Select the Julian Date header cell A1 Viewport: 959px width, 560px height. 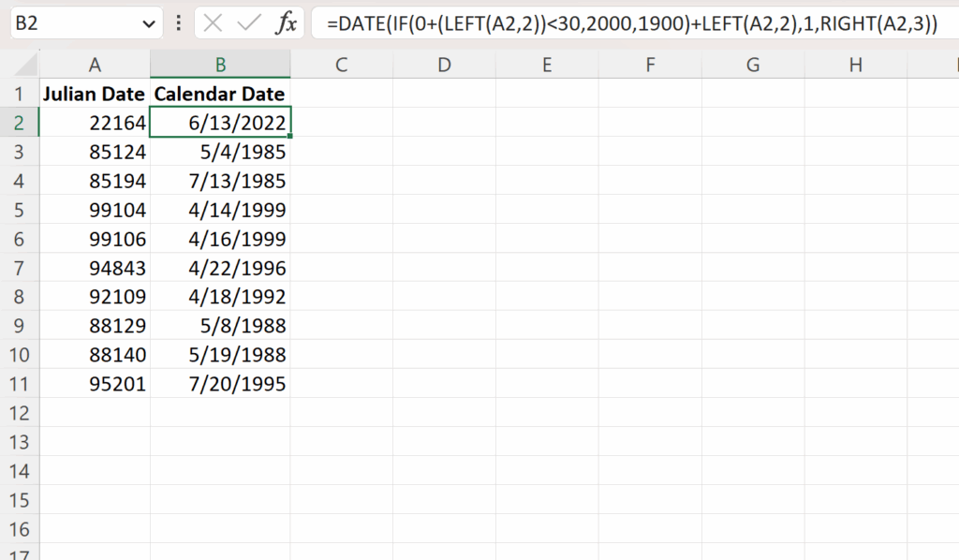coord(95,94)
